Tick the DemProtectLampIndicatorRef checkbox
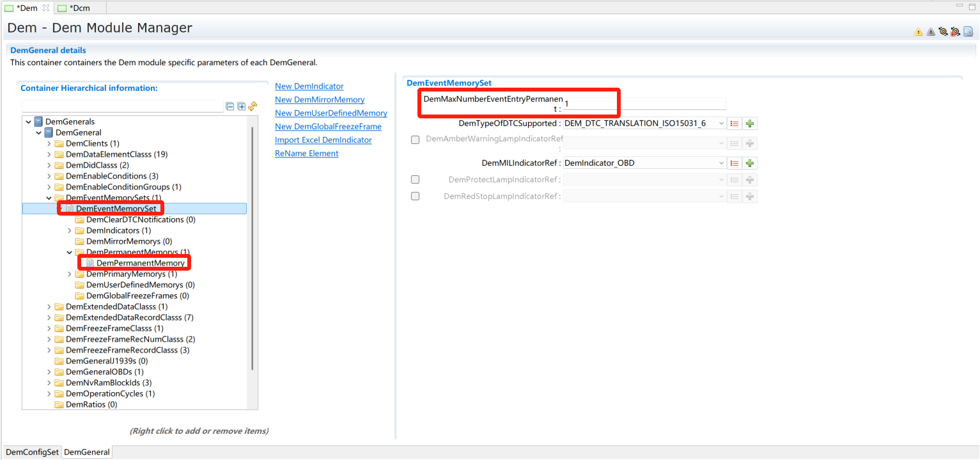Viewport: 980px width, 460px height. [x=415, y=180]
